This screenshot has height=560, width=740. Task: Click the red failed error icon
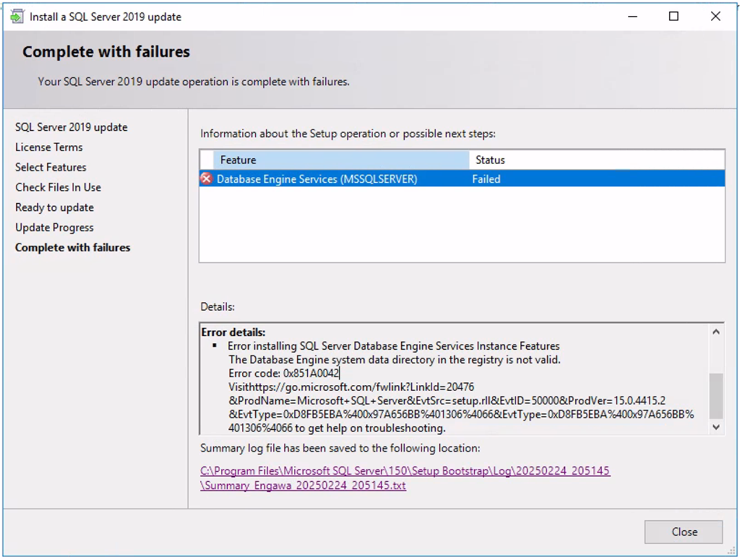coord(206,179)
